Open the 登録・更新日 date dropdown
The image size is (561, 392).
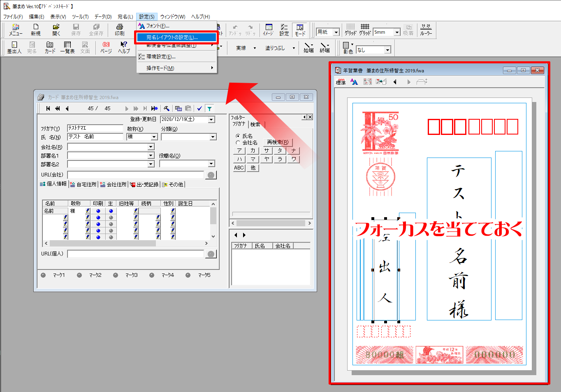(x=211, y=119)
